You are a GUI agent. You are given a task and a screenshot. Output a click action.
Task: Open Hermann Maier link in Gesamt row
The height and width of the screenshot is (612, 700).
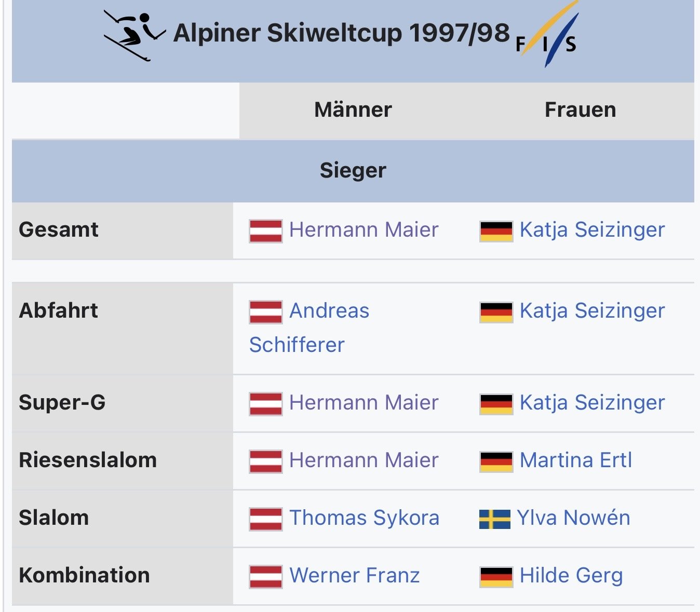(x=364, y=229)
